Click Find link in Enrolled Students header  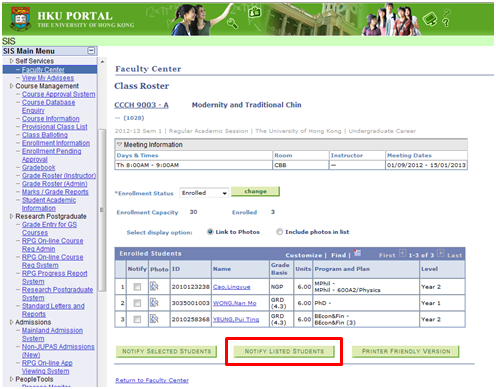click(x=339, y=255)
